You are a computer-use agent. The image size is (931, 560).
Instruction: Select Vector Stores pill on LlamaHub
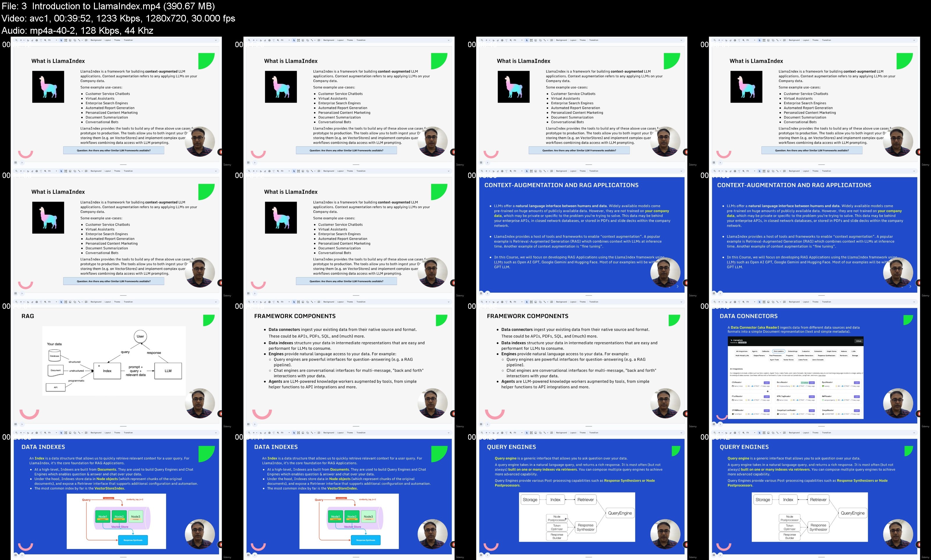click(789, 360)
